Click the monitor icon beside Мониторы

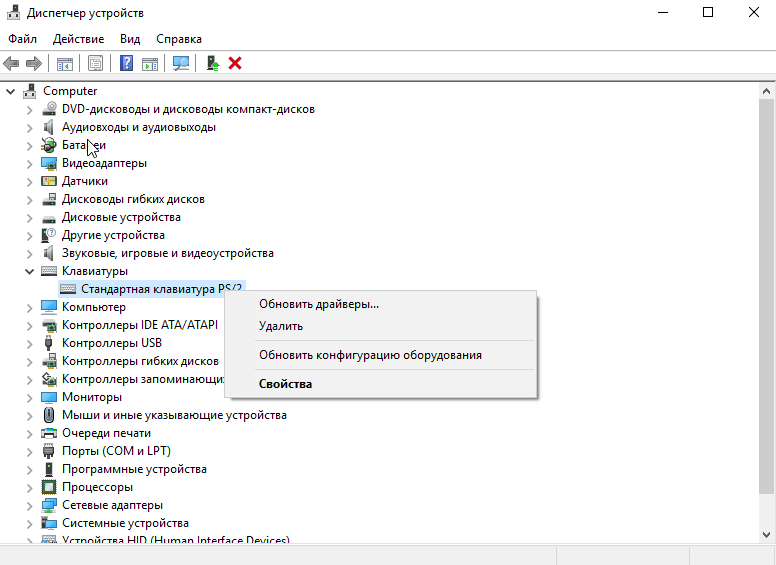(x=49, y=397)
